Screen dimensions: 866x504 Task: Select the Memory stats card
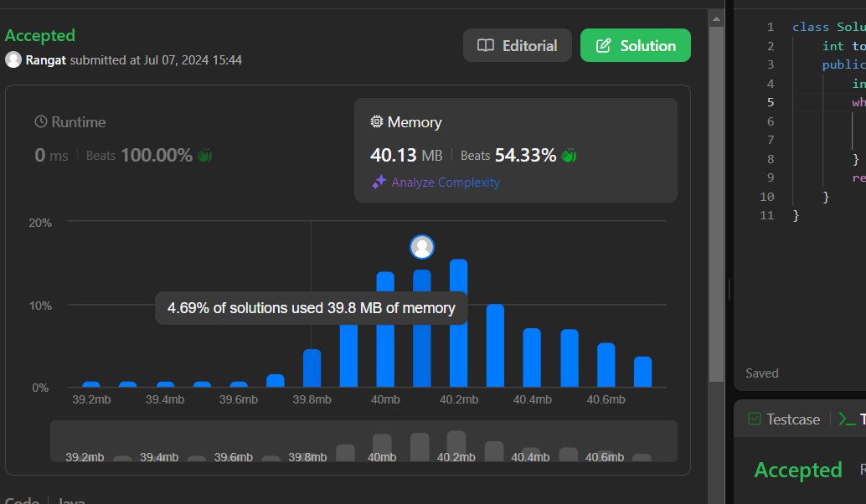click(x=515, y=150)
